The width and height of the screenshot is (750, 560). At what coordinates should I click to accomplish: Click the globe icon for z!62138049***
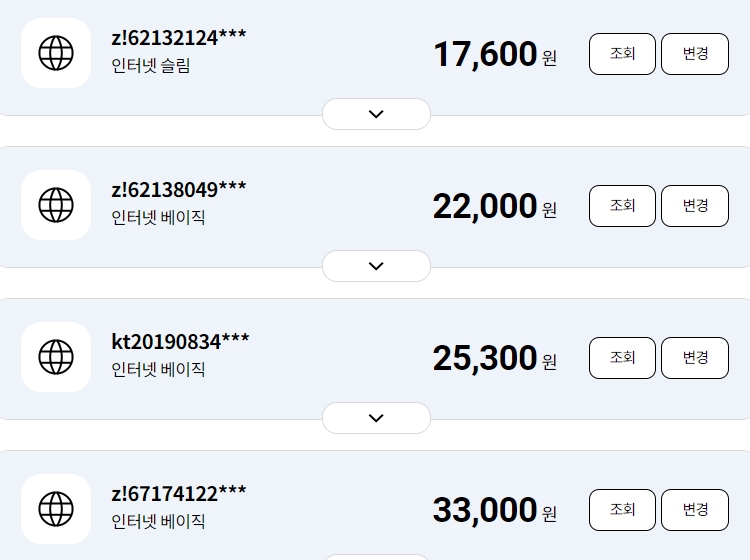(x=56, y=205)
